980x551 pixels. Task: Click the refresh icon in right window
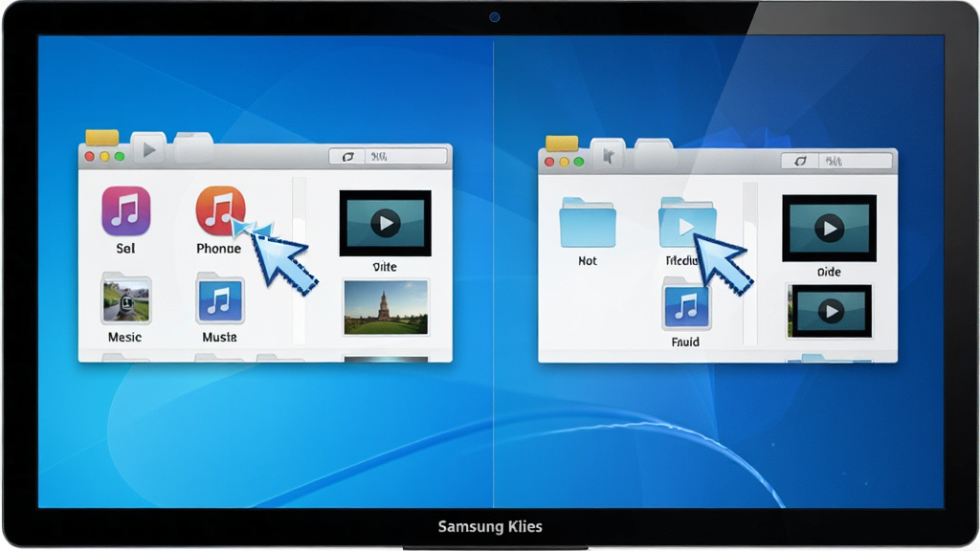pos(801,161)
